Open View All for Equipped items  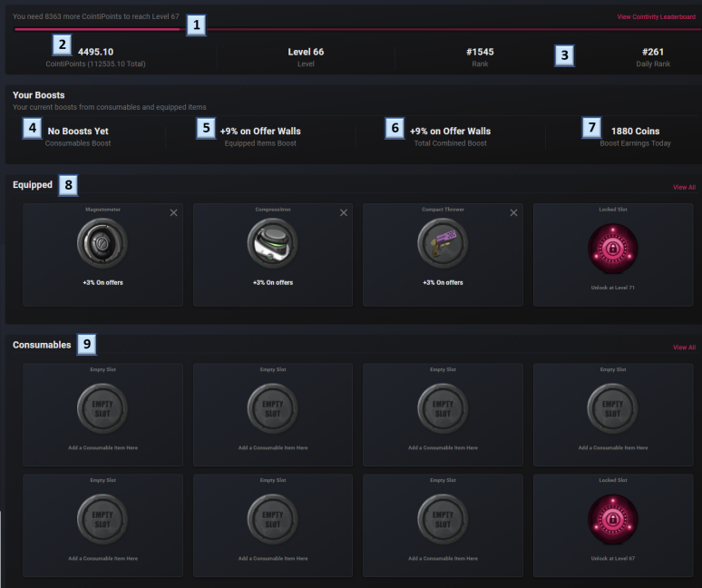684,187
